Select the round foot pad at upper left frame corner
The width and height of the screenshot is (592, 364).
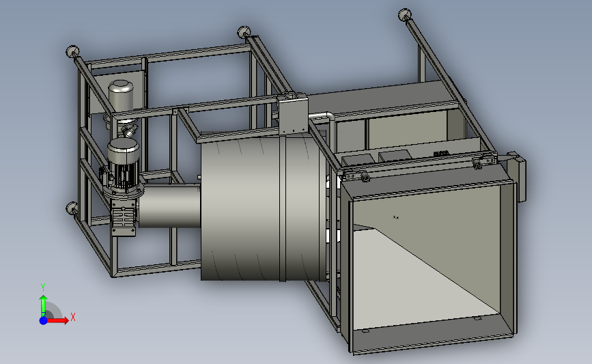(x=72, y=51)
